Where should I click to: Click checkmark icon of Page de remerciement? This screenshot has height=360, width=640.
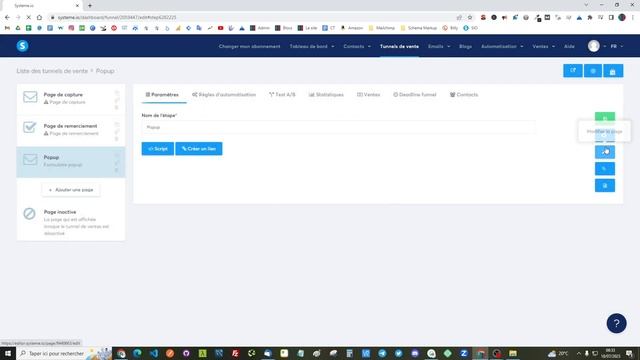click(30, 127)
